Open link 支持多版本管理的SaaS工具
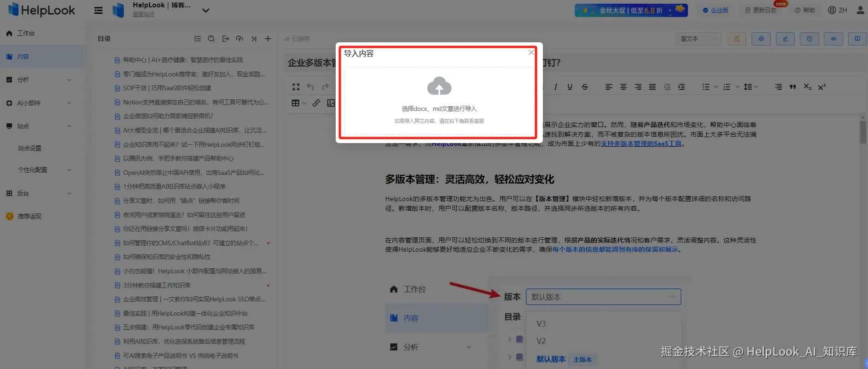The image size is (868, 369). coord(641,144)
